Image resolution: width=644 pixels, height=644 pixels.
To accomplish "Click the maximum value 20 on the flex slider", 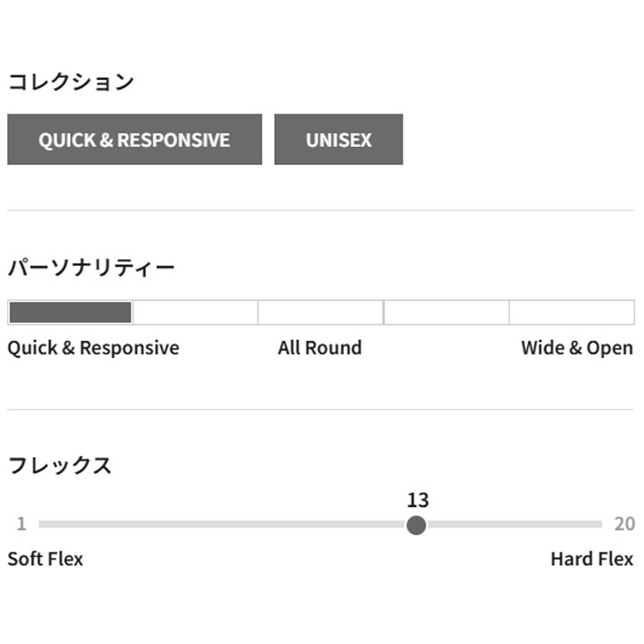I will 624,524.
